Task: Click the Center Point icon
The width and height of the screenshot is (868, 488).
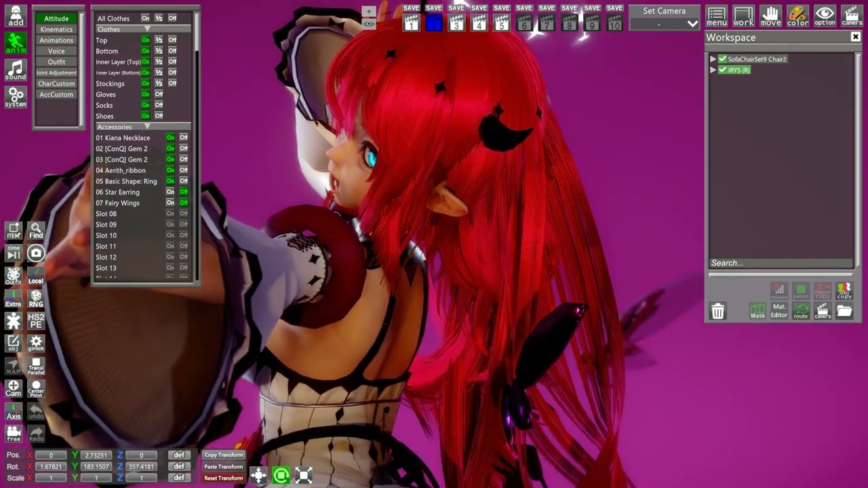Action: pyautogui.click(x=36, y=388)
